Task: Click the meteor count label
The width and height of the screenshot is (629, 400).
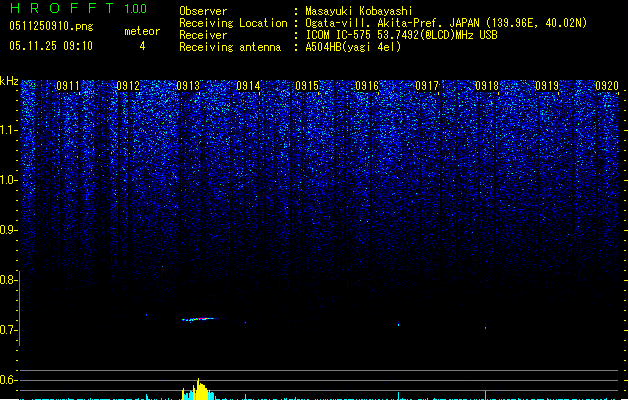Action: 142,31
